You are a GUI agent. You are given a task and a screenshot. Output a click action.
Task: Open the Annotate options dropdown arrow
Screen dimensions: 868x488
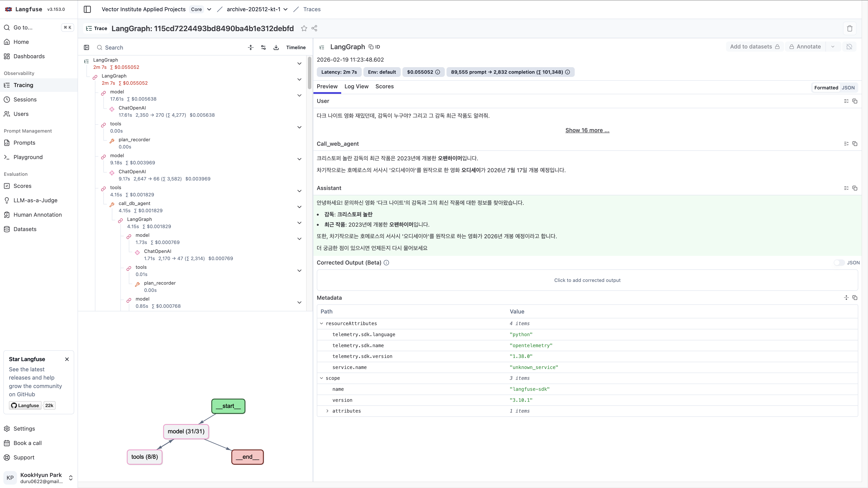pyautogui.click(x=833, y=47)
